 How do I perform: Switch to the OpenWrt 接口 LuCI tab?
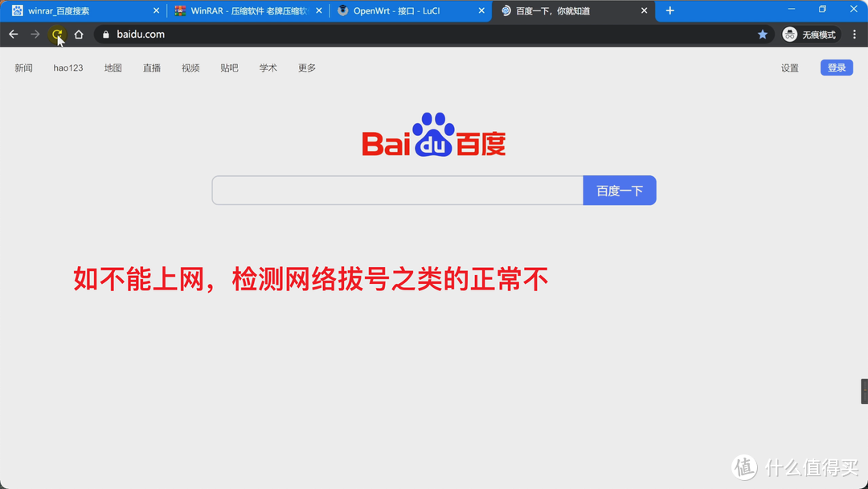pyautogui.click(x=410, y=10)
